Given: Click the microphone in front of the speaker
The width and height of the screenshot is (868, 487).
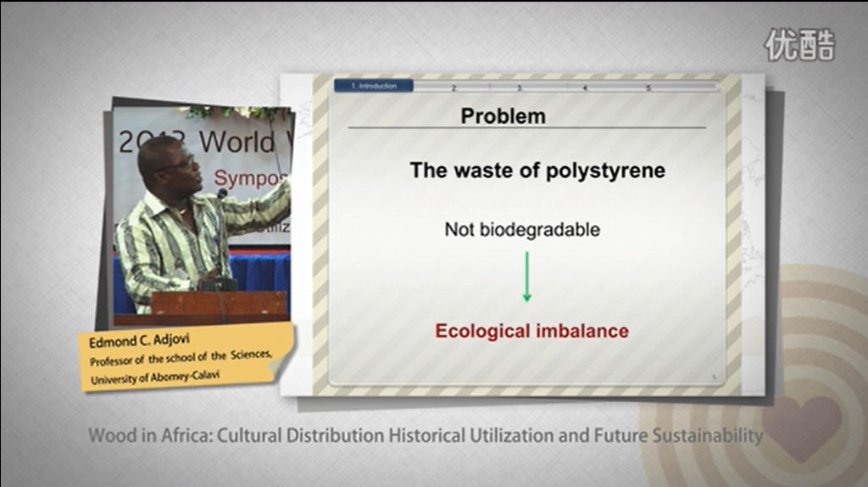Looking at the screenshot, I should tap(222, 194).
